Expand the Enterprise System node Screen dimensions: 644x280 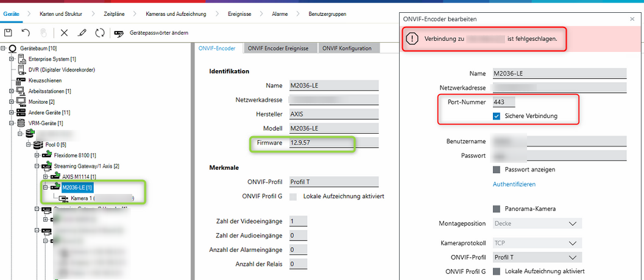click(12, 59)
